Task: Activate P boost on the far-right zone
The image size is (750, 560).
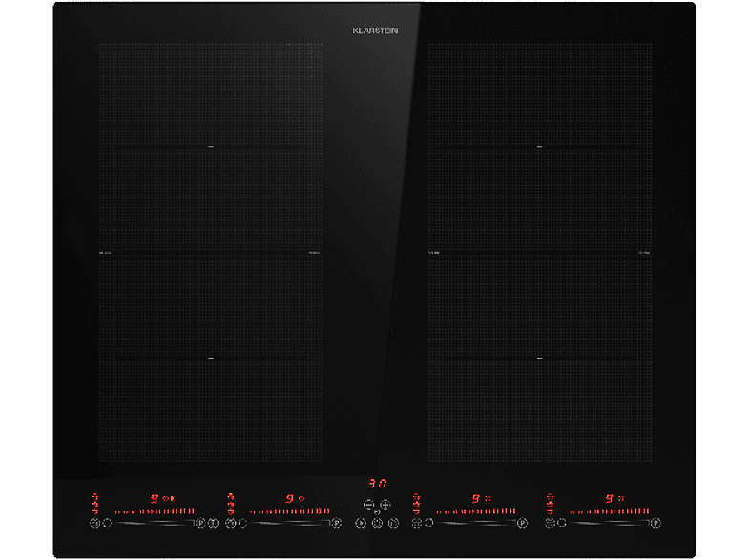Action: click(656, 523)
